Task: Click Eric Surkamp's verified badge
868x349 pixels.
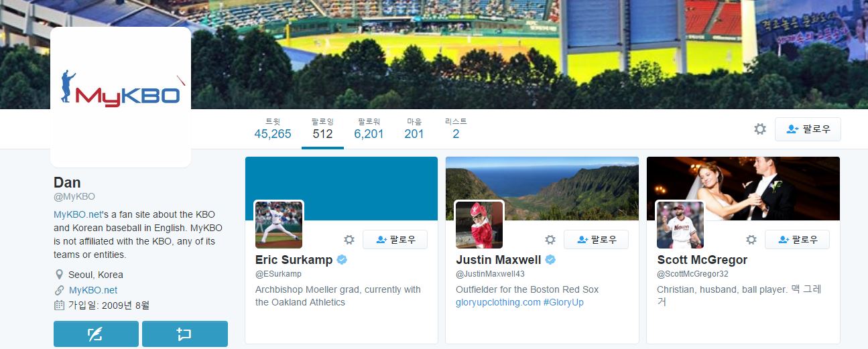Action: click(342, 260)
